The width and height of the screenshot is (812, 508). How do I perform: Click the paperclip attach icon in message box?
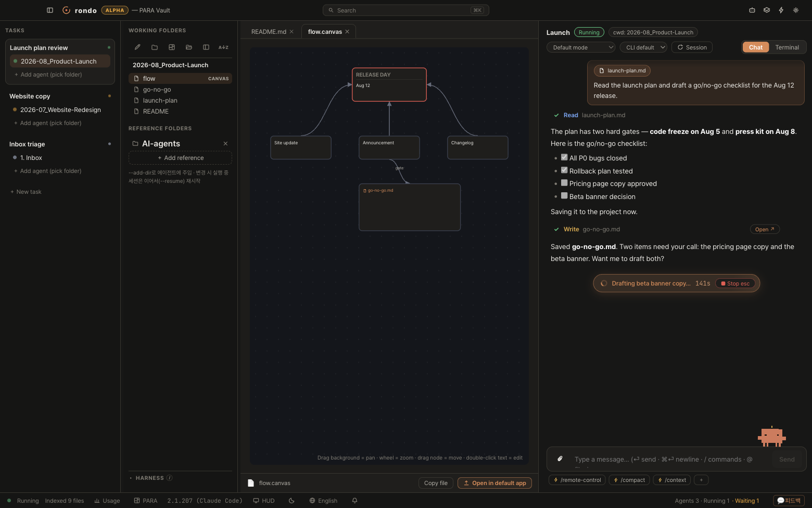click(560, 459)
